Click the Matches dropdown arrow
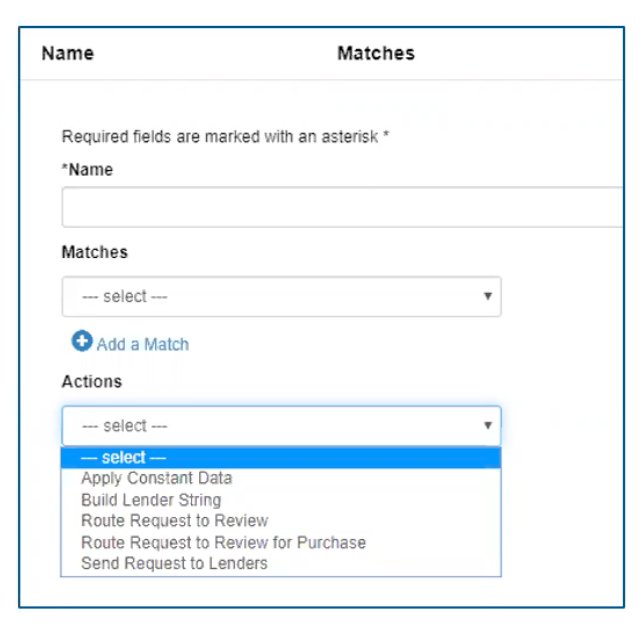The height and width of the screenshot is (624, 644). tap(487, 297)
